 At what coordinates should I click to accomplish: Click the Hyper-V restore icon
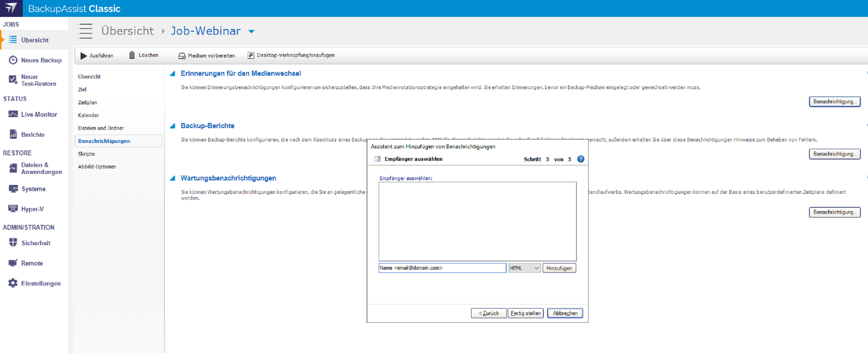click(x=13, y=209)
